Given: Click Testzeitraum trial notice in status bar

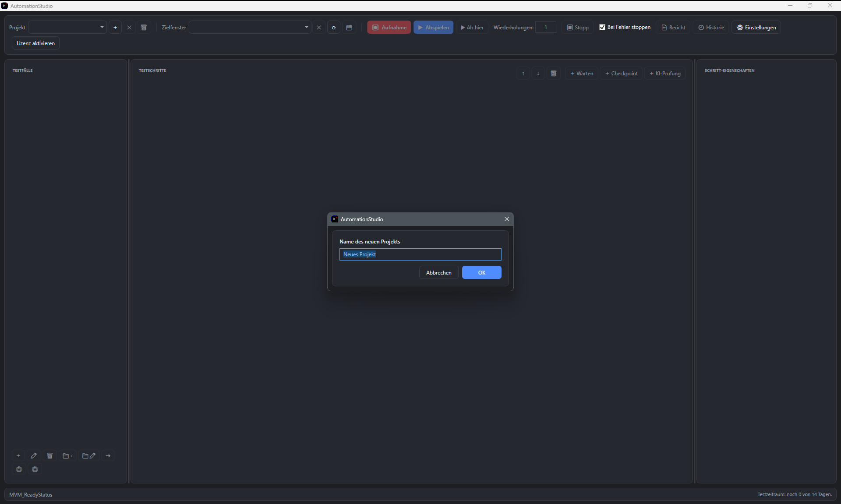Looking at the screenshot, I should point(795,494).
